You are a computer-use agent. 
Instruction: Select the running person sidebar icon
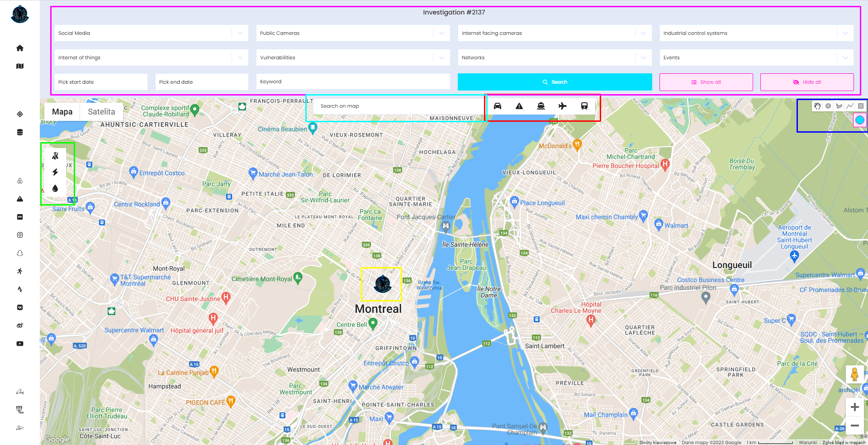20,271
